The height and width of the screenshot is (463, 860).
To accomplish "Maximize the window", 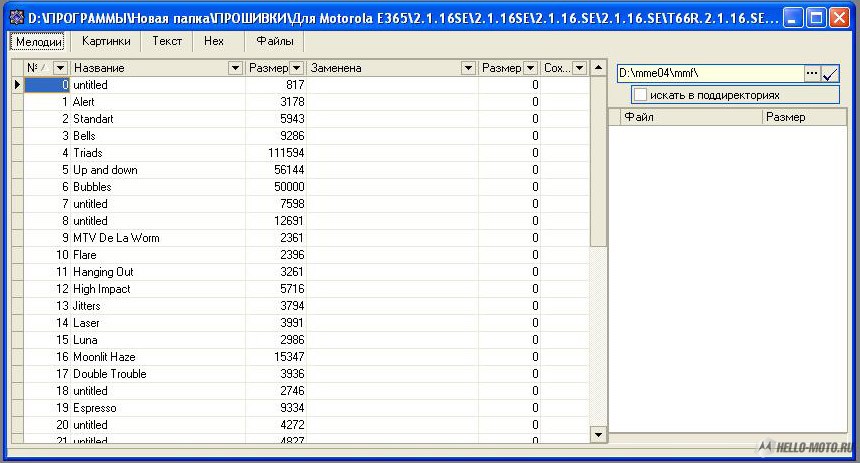I will point(816,18).
